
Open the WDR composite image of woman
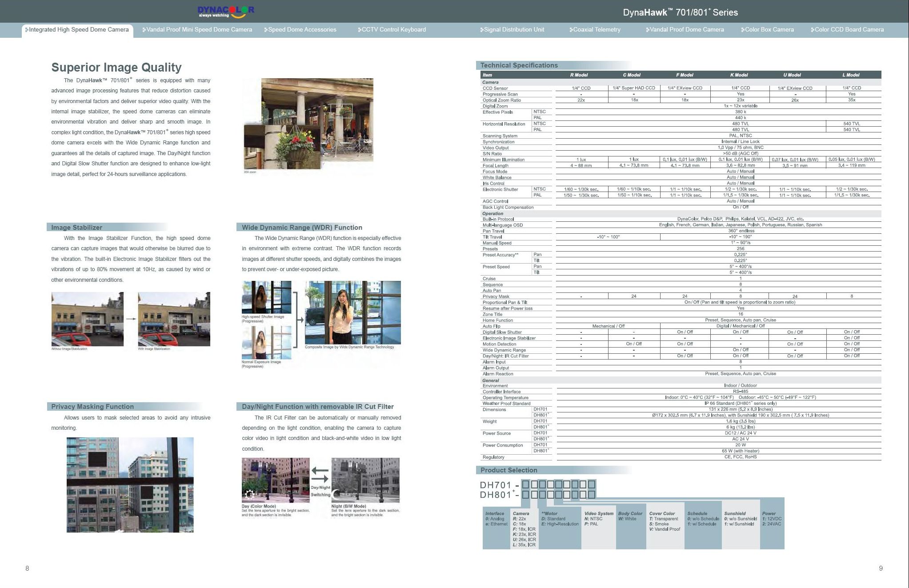[353, 312]
